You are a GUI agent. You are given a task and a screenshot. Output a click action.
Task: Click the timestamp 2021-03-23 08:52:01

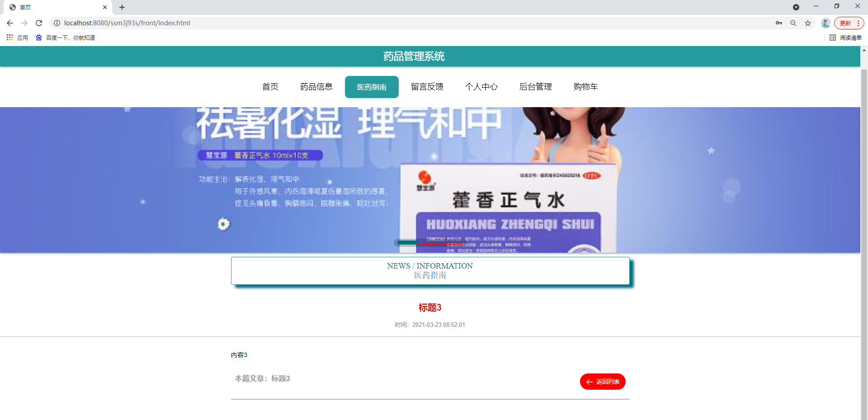tap(439, 325)
